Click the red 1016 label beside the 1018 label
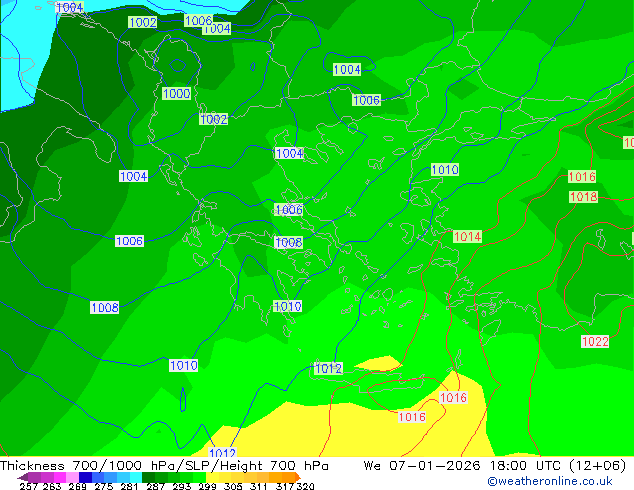Screen dimensions: 634x490 click(582, 176)
